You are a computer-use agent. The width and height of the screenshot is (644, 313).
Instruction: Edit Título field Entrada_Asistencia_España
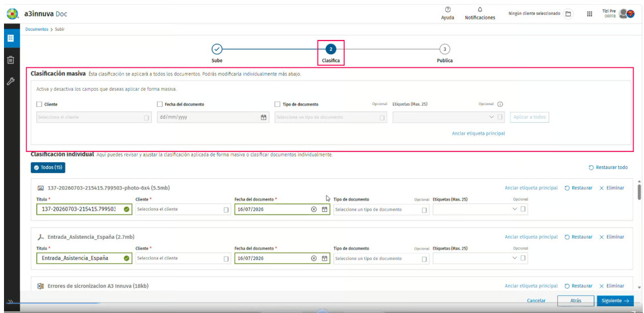pyautogui.click(x=84, y=258)
